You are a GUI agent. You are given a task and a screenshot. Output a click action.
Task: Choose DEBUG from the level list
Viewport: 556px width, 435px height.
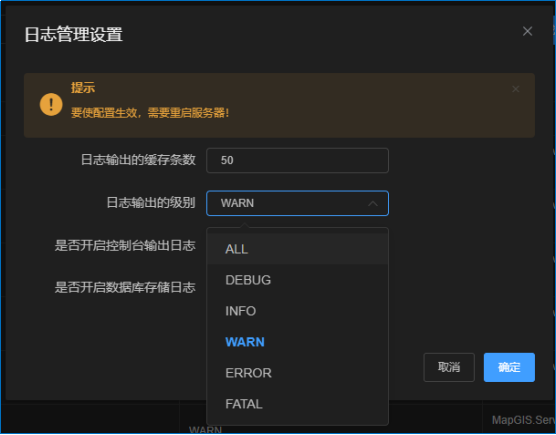coord(297,280)
